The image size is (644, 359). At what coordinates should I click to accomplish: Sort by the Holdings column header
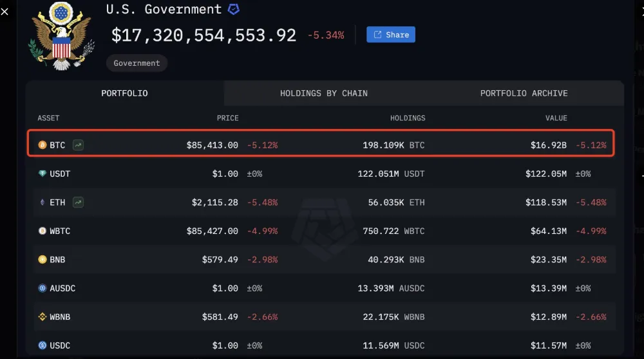point(408,118)
